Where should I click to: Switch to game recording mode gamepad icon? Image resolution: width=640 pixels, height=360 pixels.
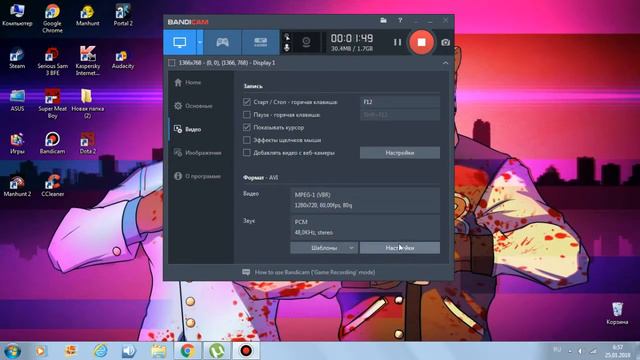222,42
